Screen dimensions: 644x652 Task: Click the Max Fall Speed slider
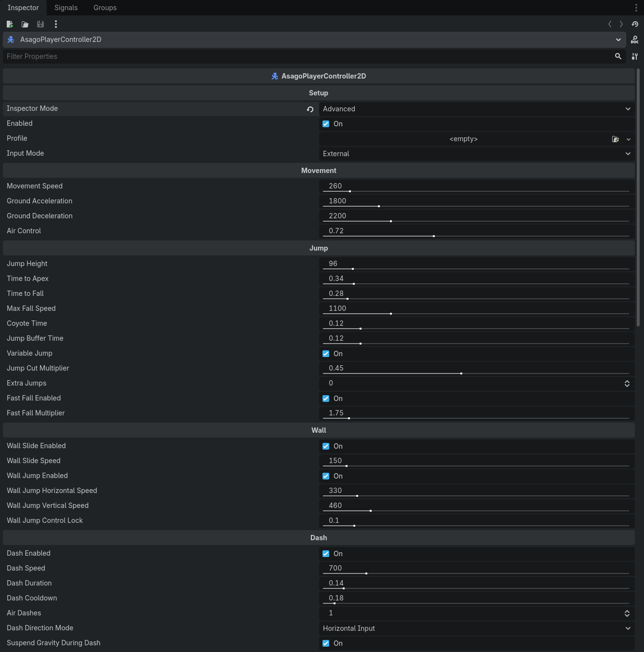(476, 314)
